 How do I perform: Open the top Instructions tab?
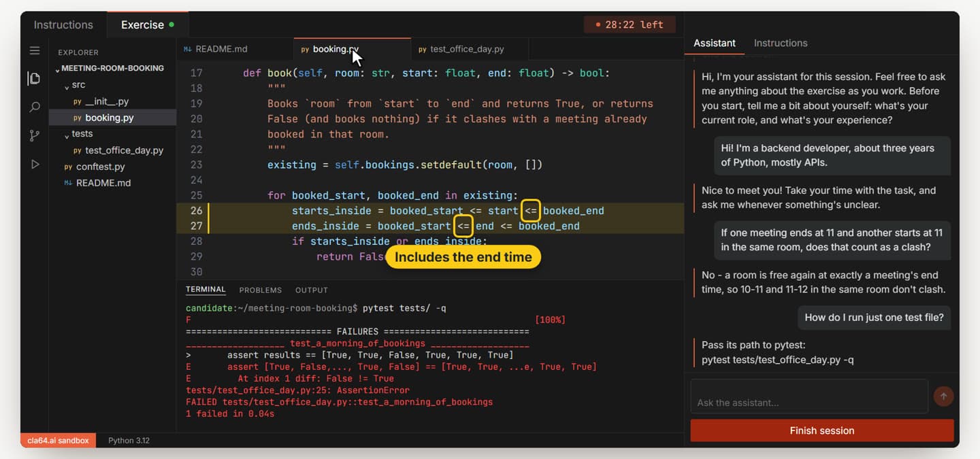pos(63,24)
